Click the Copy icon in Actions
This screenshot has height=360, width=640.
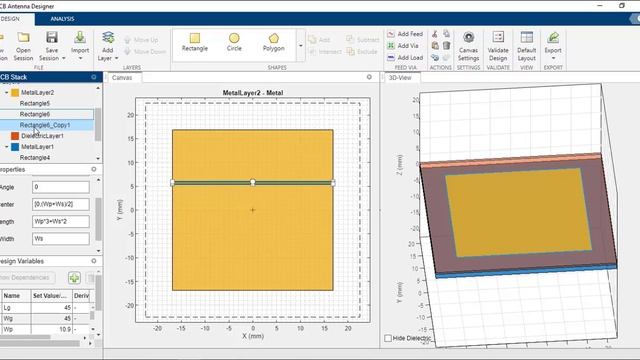pos(447,34)
